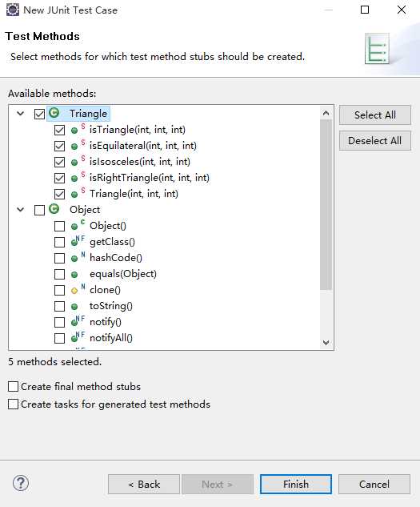Uncheck isTriangle(int, int, int) checkbox
Screen dimensions: 420x507
coord(59,130)
